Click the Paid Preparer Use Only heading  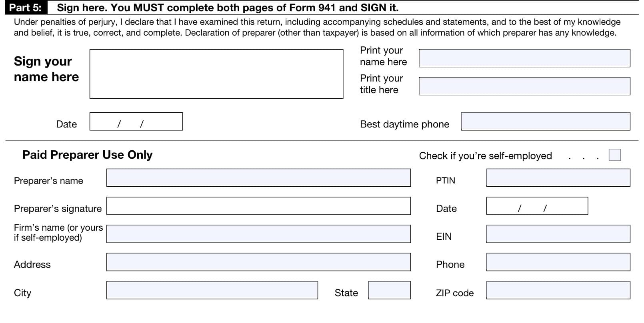point(87,155)
